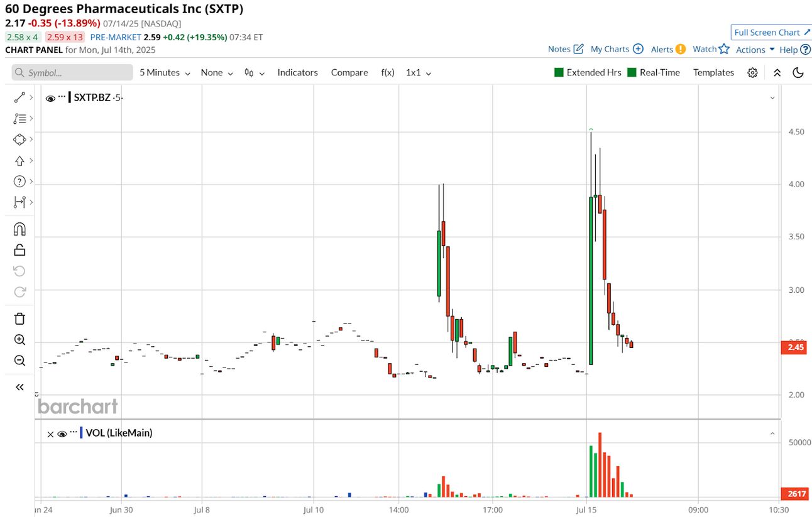Click the Watch star icon
812x517 pixels.
click(x=724, y=49)
